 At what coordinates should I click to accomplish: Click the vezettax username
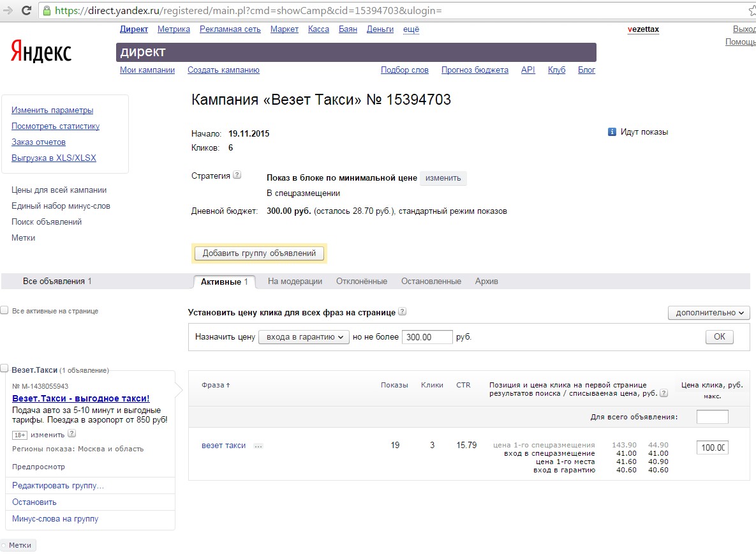[643, 29]
